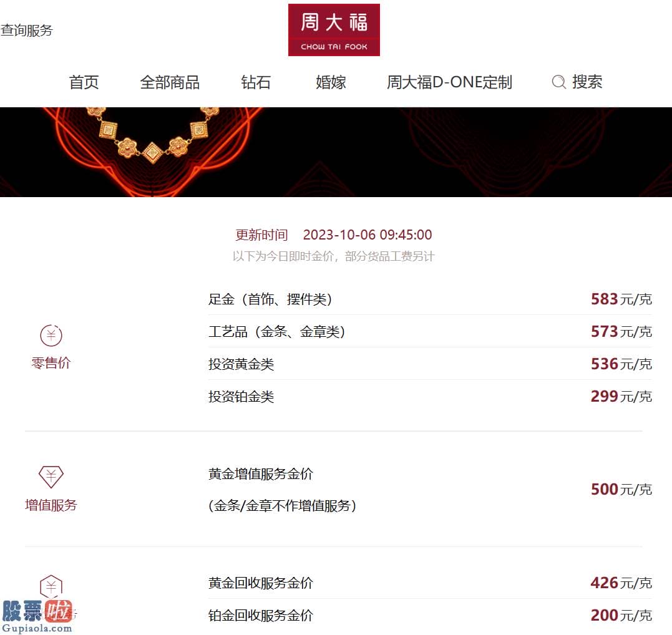The height and width of the screenshot is (635, 672).
Task: Open the 全部商品 menu
Action: point(170,82)
